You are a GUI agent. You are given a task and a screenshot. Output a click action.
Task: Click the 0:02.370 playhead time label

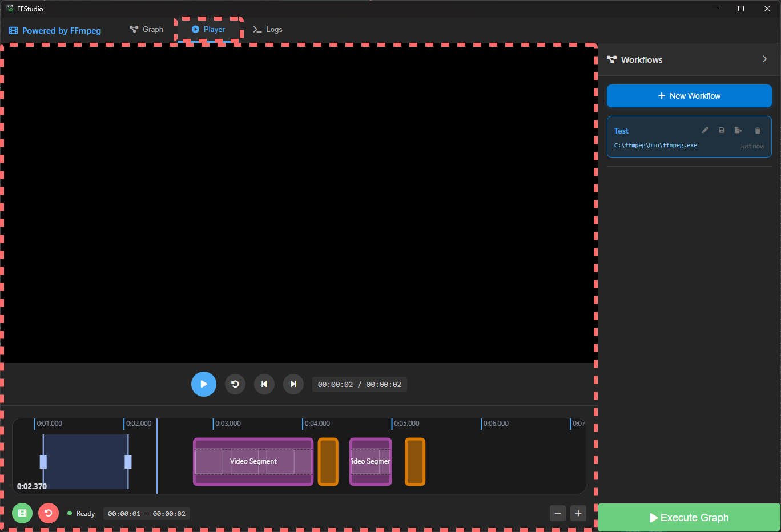point(32,486)
